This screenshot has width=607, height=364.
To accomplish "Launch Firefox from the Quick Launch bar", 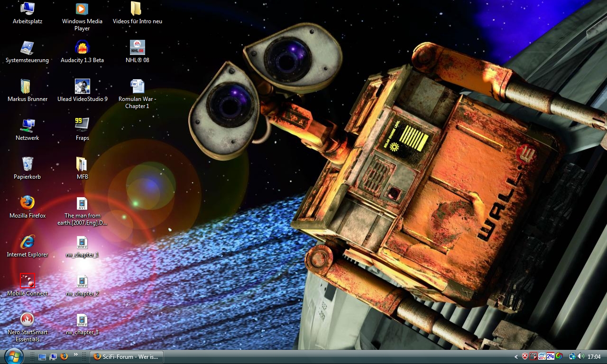I will pyautogui.click(x=64, y=356).
